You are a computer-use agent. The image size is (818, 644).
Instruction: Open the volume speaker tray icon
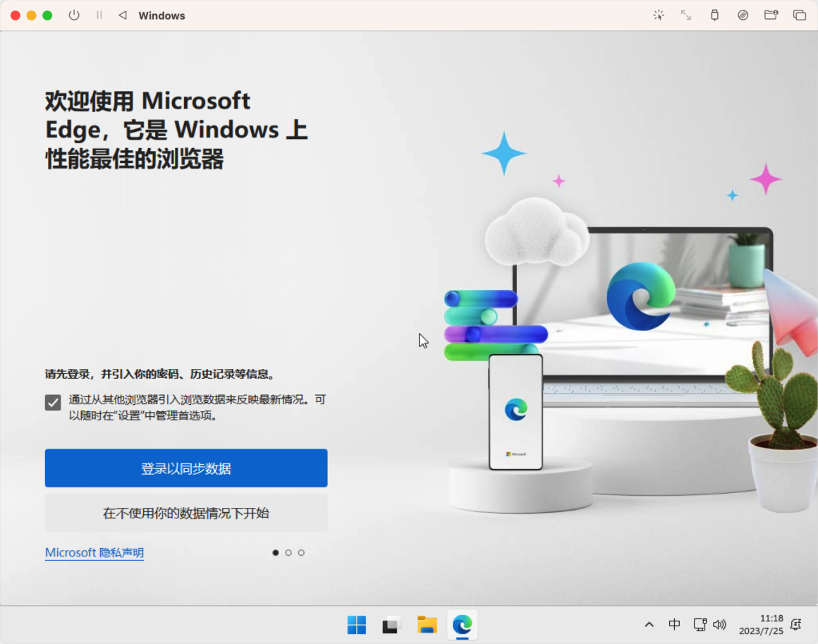click(x=719, y=624)
